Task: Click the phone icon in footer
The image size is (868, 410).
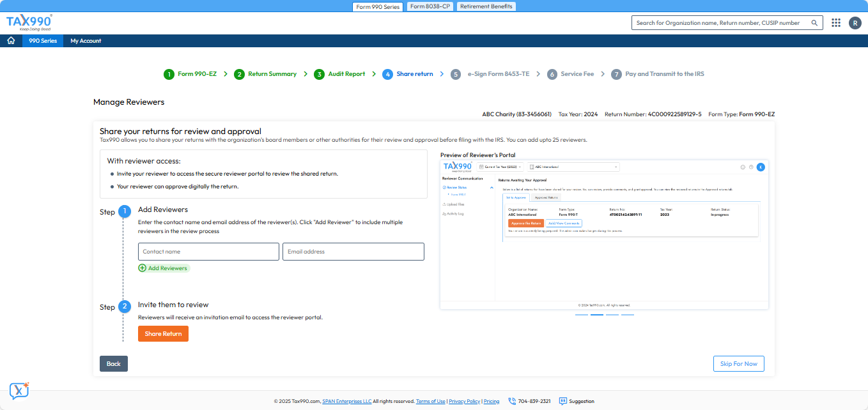Action: click(512, 401)
